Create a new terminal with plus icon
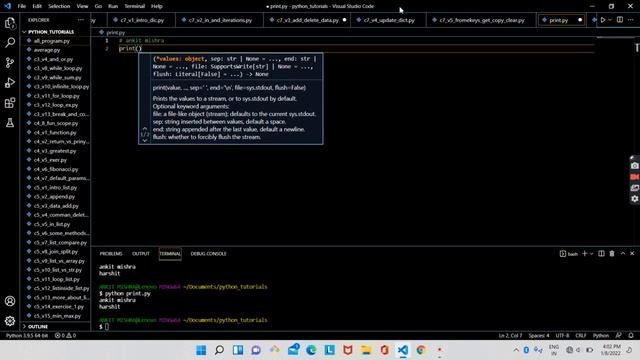Image resolution: width=640 pixels, height=360 pixels. [584, 253]
